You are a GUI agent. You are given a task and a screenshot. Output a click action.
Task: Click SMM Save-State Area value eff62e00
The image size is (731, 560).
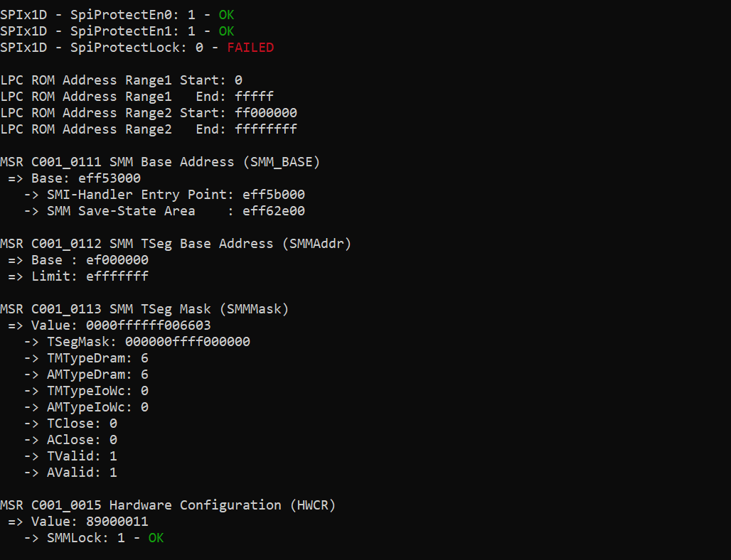274,211
